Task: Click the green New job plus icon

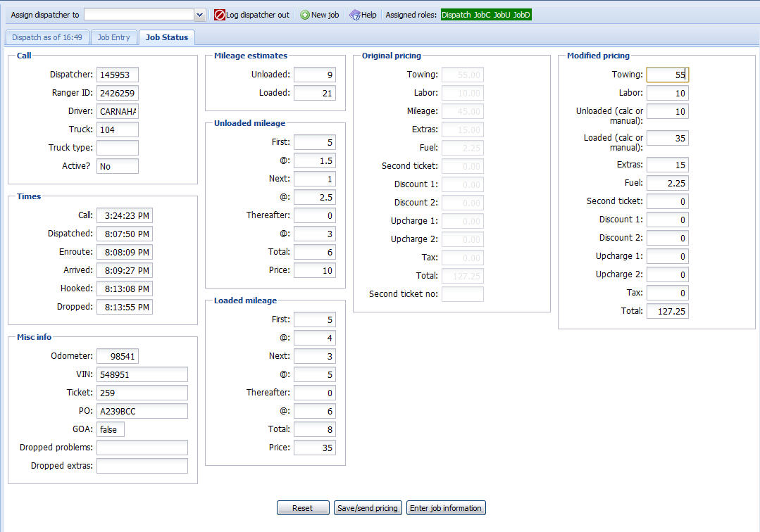Action: (x=305, y=15)
